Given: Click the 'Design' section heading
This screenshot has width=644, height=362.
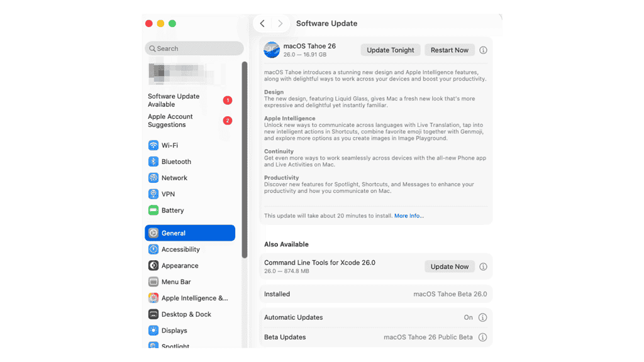Looking at the screenshot, I should pyautogui.click(x=274, y=92).
